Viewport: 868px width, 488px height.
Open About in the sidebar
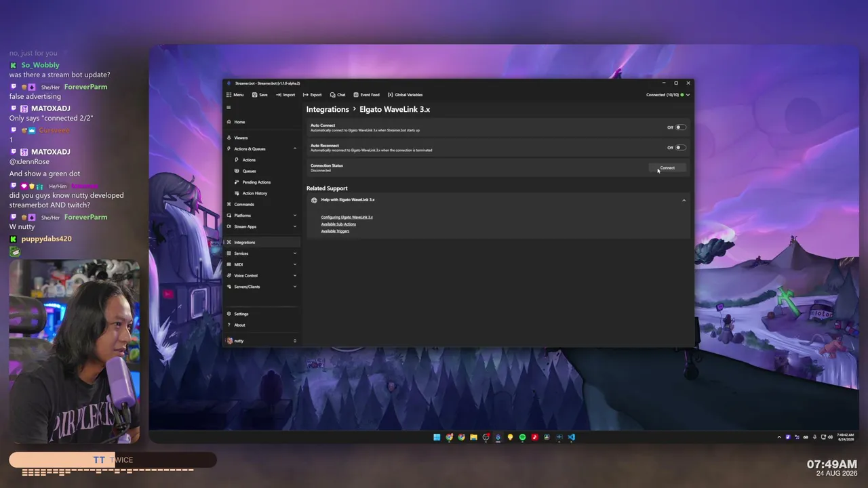click(x=262, y=325)
